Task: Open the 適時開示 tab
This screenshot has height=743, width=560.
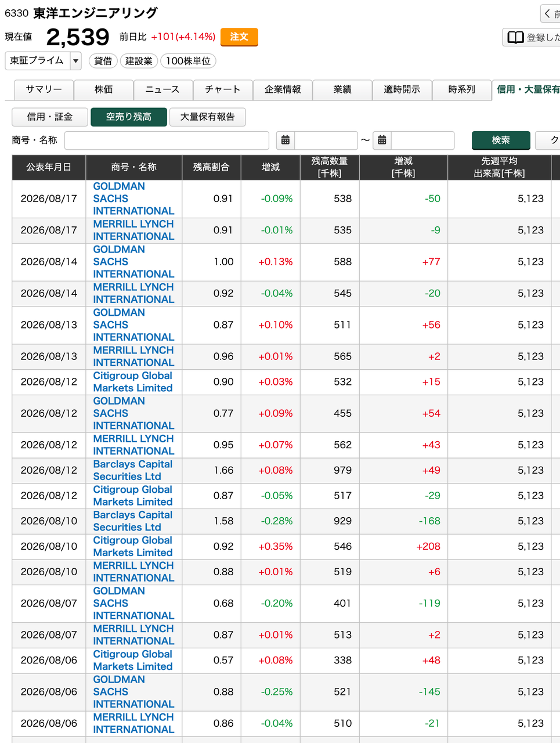Action: [x=402, y=89]
